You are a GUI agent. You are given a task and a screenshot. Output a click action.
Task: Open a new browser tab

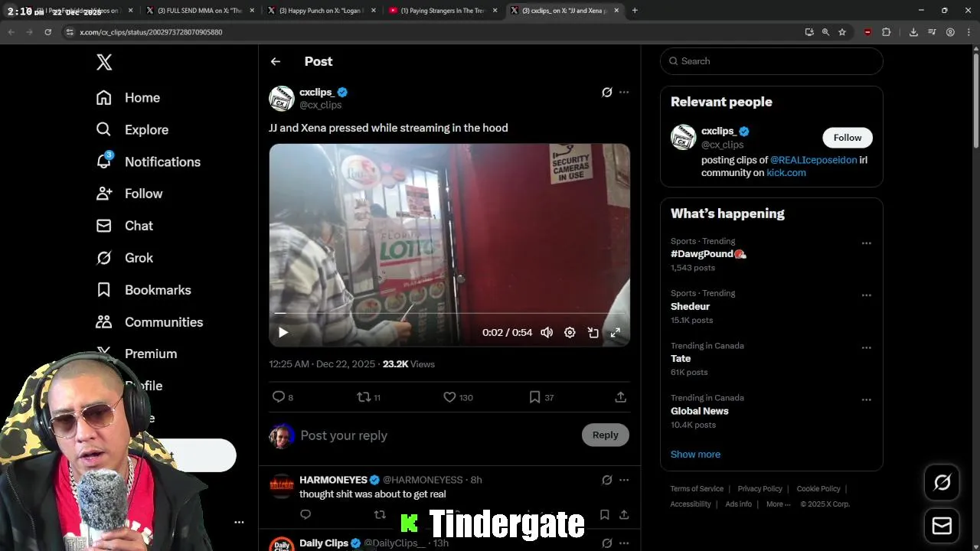click(x=635, y=11)
